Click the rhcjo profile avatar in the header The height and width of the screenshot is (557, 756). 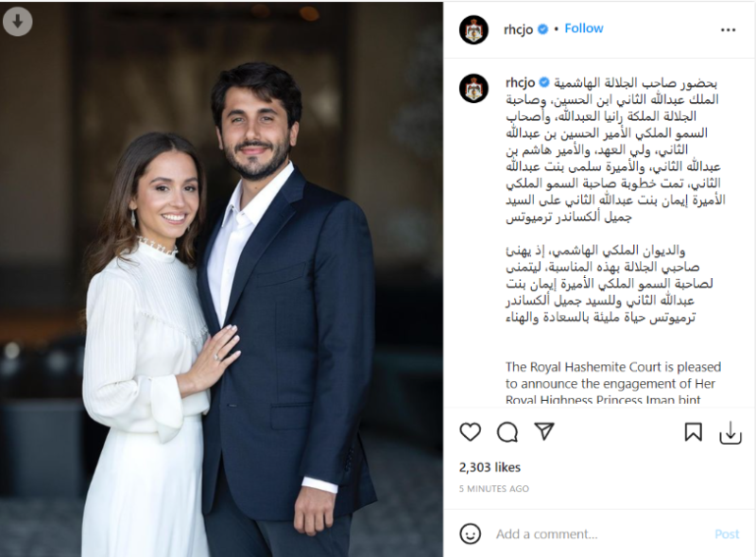tap(474, 30)
